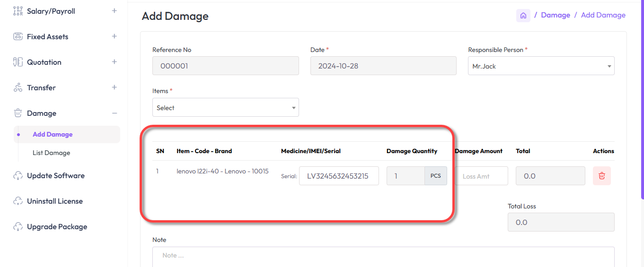Expand the Salary/Payroll menu plus sign
Viewport: 644px width, 267px height.
coord(114,11)
